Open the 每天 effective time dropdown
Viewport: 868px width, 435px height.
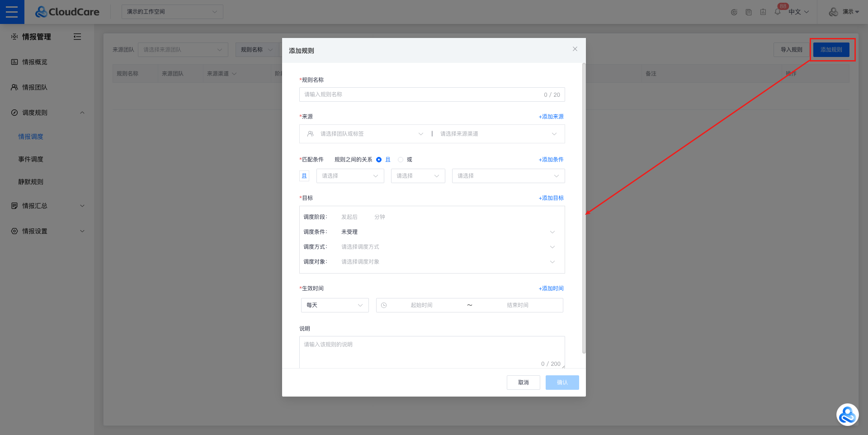click(x=335, y=305)
